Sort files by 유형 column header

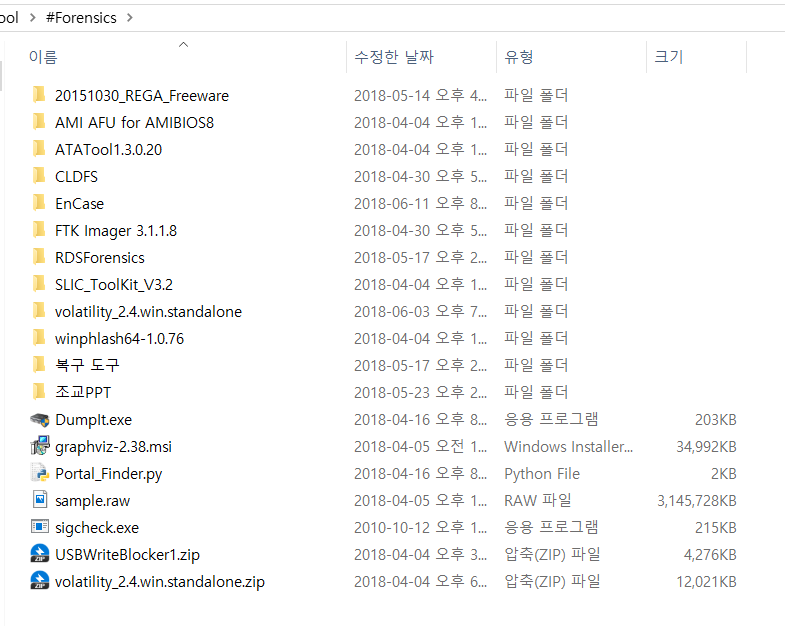(x=519, y=57)
